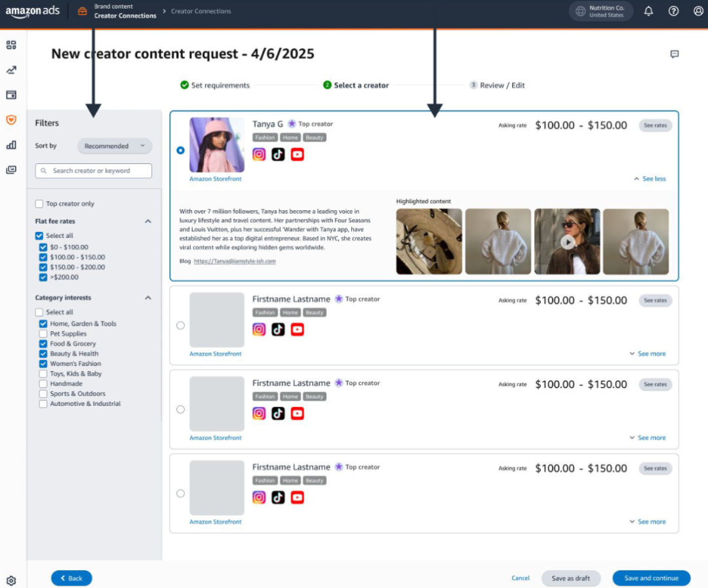Screen dimensions: 708x588
Task: Open third creator card's Instagram icon
Action: [x=259, y=414]
